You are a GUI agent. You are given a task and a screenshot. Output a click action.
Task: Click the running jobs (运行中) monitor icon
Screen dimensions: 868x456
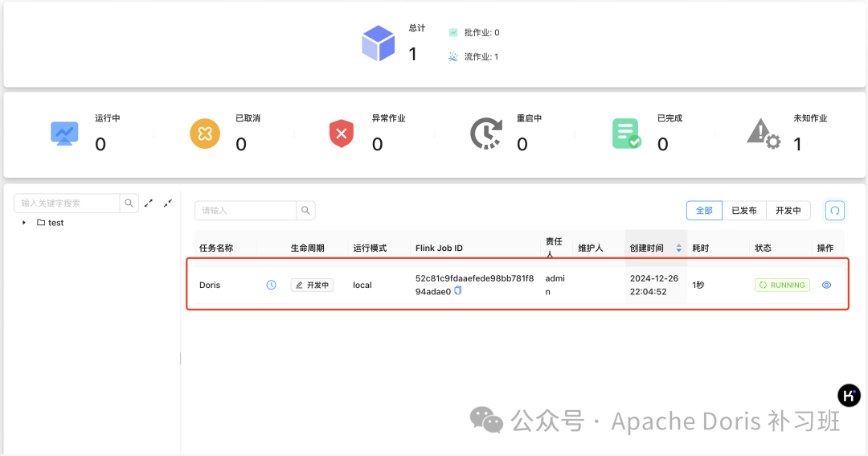(64, 134)
